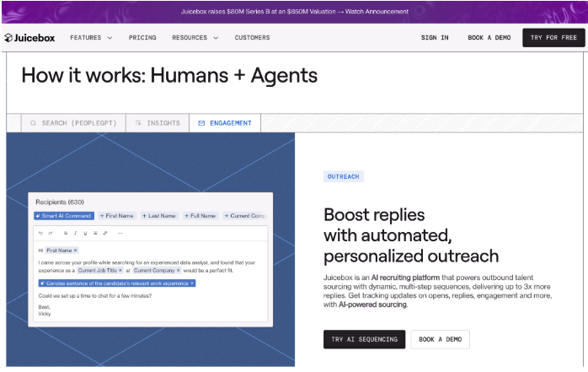Open the Pricing page
This screenshot has height=372, width=588.
coord(142,38)
